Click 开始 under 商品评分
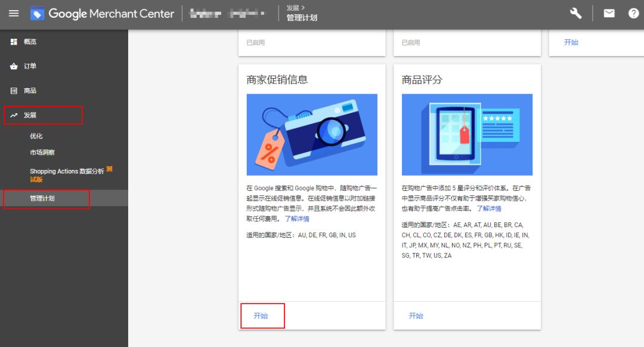Image resolution: width=644 pixels, height=347 pixels. point(416,315)
